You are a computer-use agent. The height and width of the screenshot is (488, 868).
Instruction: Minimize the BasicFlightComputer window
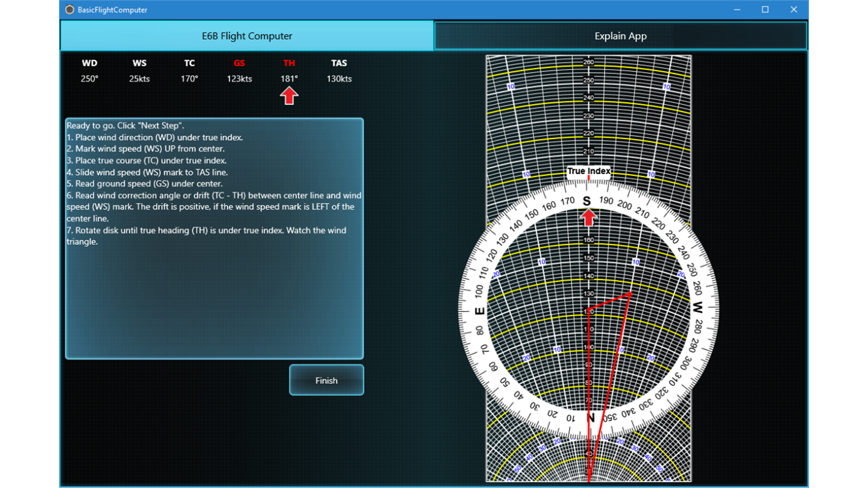pyautogui.click(x=737, y=10)
